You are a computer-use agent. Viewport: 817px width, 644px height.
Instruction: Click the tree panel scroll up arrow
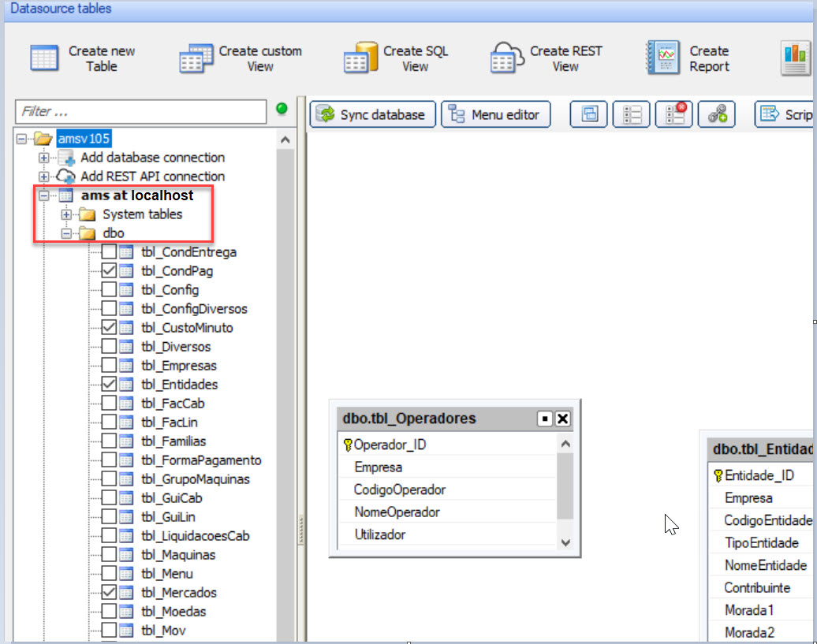click(x=285, y=140)
